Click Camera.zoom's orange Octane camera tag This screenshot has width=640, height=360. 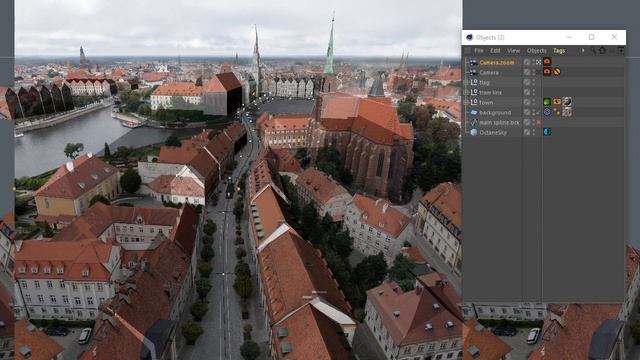coord(547,62)
